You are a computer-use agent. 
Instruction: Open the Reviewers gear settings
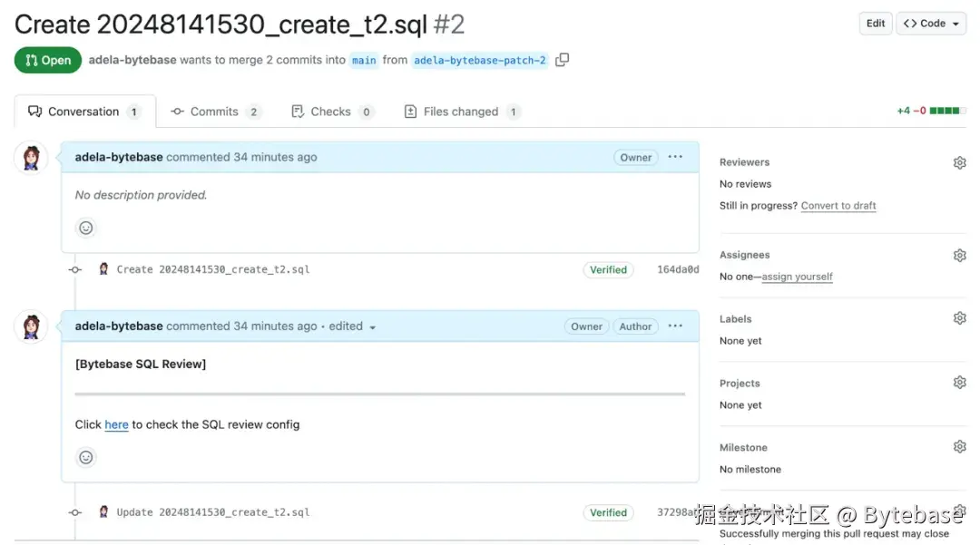click(959, 163)
